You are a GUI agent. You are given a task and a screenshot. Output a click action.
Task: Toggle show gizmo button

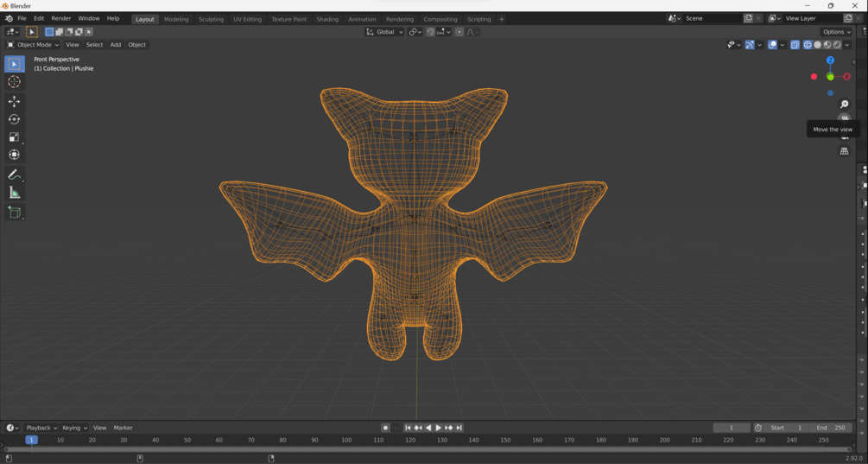click(x=750, y=45)
